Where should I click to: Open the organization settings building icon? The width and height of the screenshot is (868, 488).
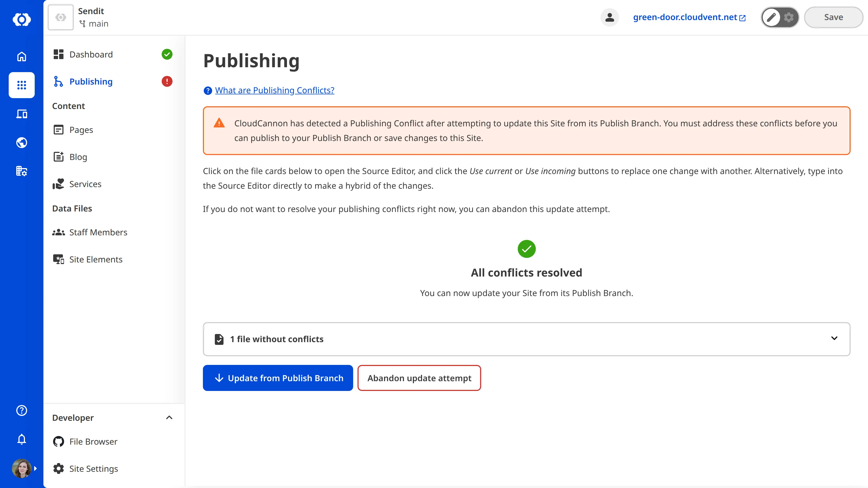pos(22,171)
